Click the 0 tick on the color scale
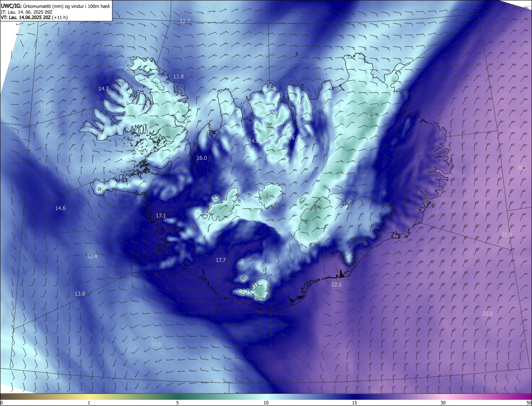Viewport: 532px width, 406px height. tap(2, 403)
